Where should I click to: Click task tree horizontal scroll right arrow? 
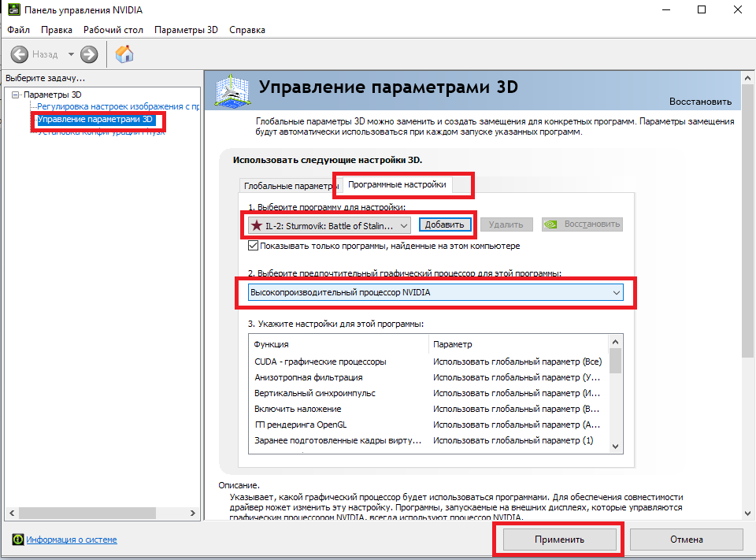pos(193,514)
